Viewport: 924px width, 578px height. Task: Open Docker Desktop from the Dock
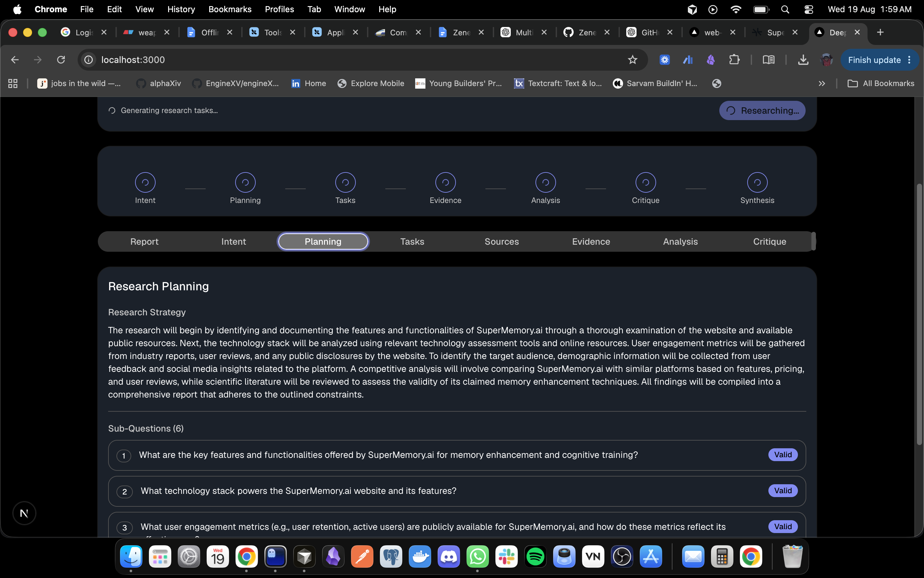420,556
